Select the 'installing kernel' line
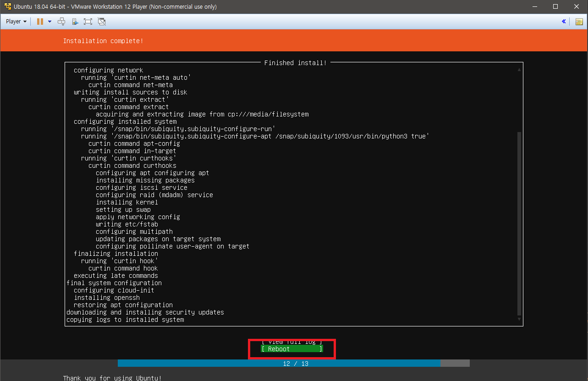The image size is (588, 381). click(127, 202)
